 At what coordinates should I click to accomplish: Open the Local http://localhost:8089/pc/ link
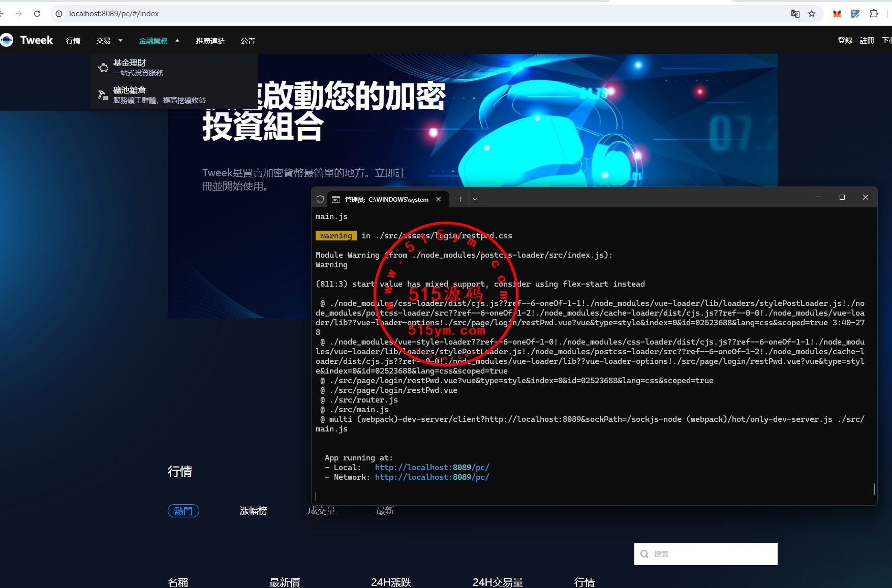pyautogui.click(x=432, y=468)
